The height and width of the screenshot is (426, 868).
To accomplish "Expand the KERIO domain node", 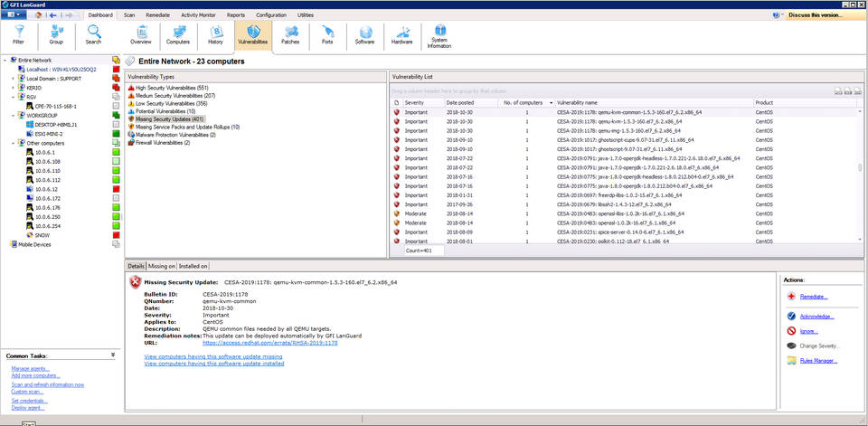I will 13,88.
